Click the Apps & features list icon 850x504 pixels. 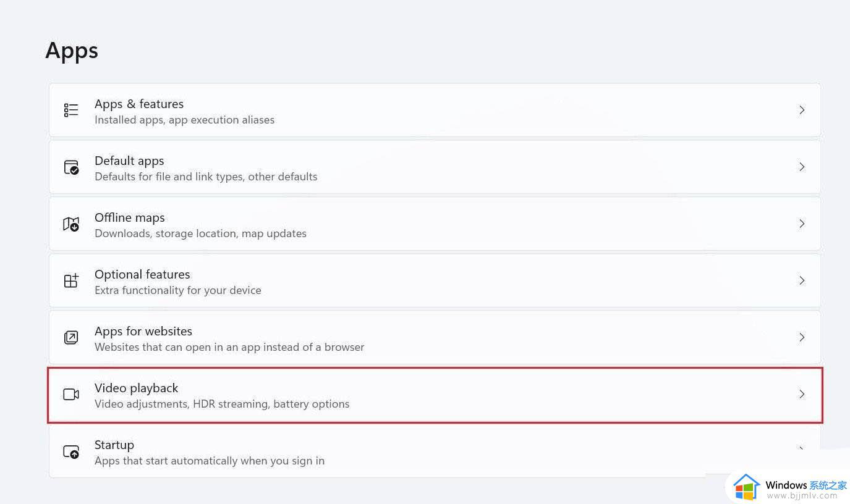point(71,110)
